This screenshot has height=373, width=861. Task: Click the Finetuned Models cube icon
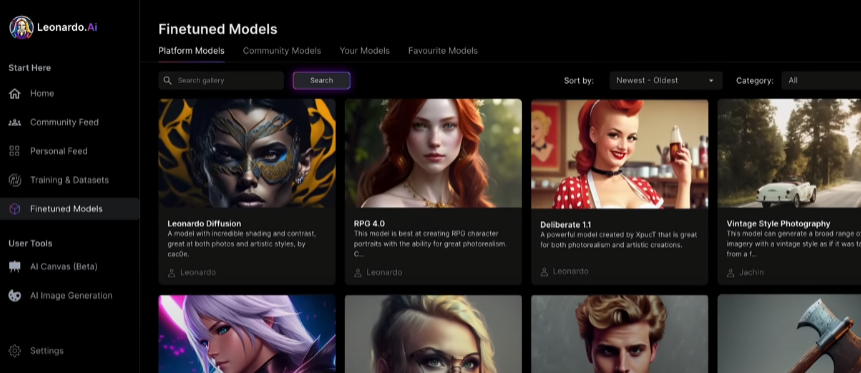[x=15, y=209]
